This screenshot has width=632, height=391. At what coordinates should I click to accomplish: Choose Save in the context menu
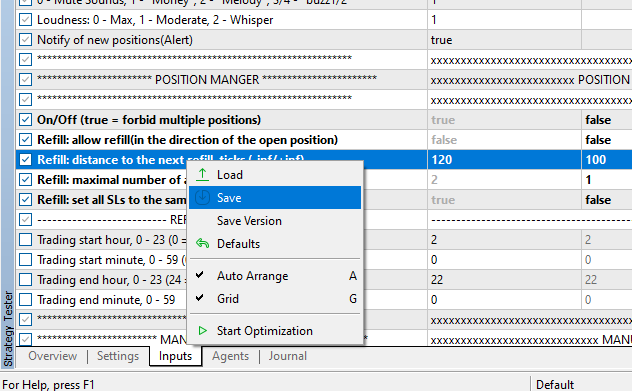tap(275, 198)
